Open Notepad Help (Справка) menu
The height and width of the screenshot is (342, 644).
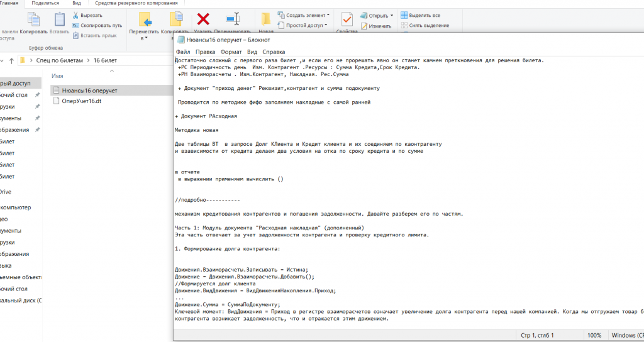274,52
